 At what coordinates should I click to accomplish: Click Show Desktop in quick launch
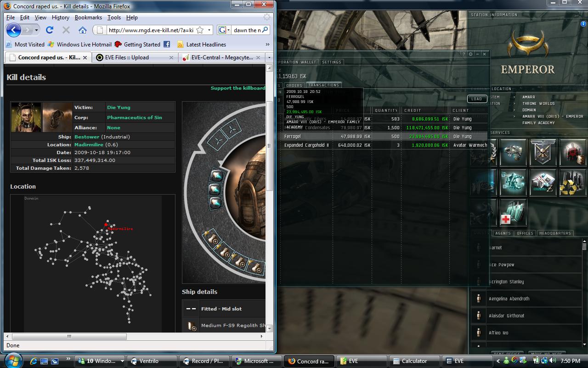[x=44, y=361]
